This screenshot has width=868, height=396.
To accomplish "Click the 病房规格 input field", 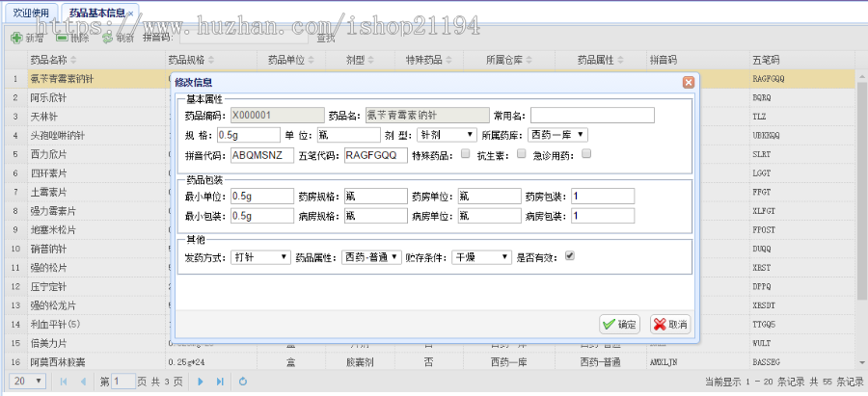I will tap(376, 216).
